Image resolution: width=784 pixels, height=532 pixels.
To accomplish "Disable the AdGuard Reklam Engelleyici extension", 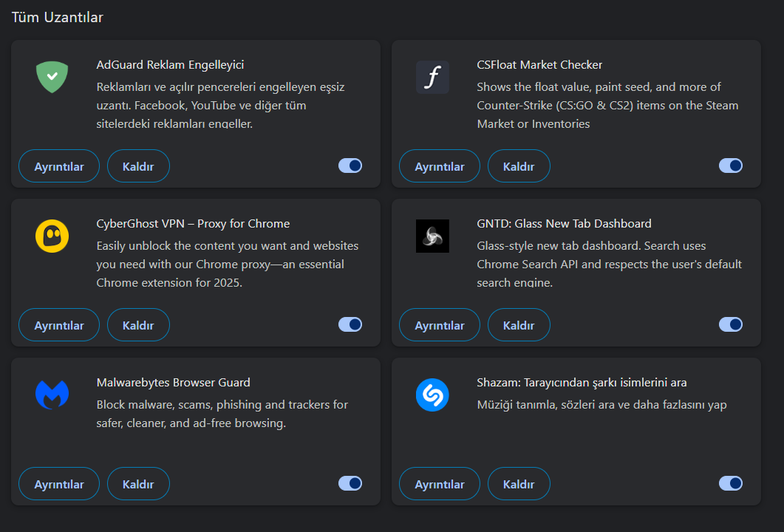I will click(350, 166).
